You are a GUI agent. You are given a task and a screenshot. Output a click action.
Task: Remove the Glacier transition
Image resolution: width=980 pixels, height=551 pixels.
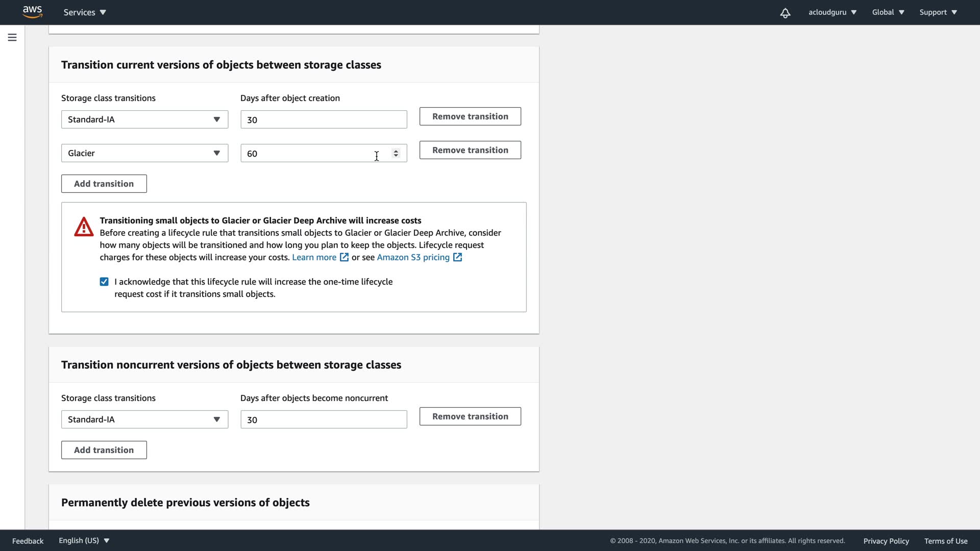click(470, 150)
